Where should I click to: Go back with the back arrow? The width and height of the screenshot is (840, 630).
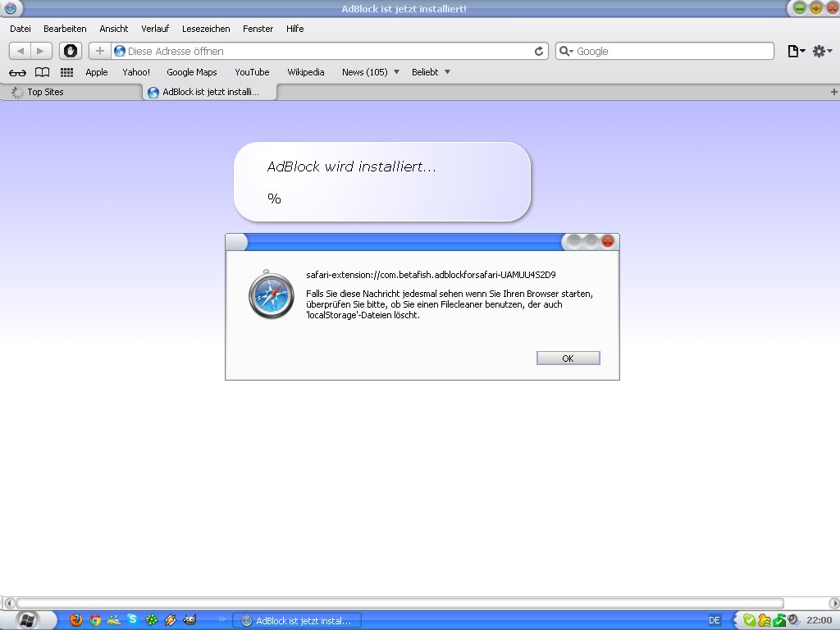click(21, 51)
